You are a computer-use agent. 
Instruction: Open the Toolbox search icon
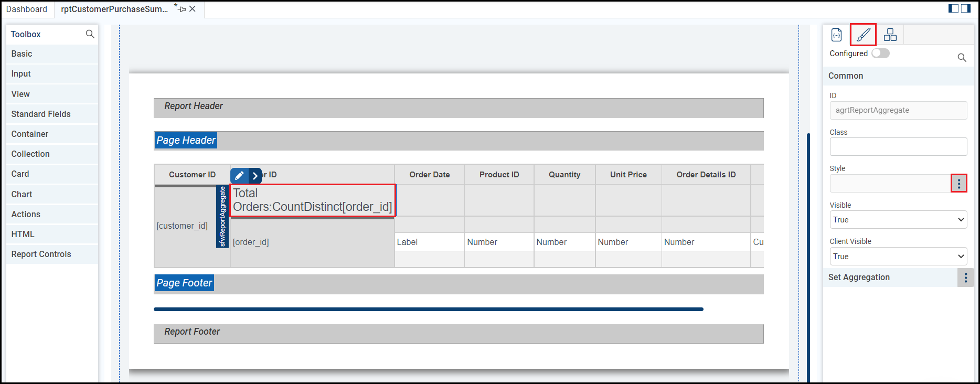[x=90, y=34]
